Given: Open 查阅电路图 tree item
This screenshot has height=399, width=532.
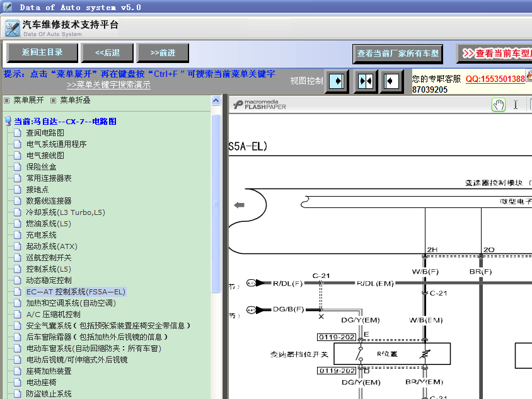Looking at the screenshot, I should click(45, 133).
